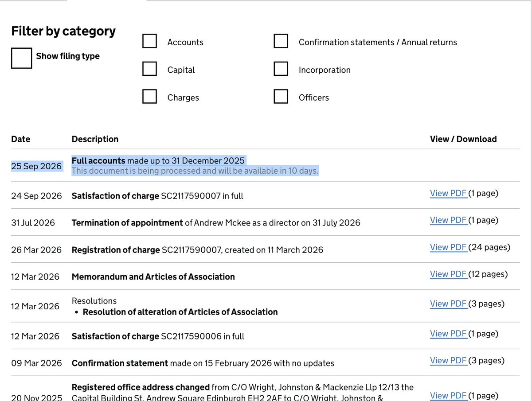Click the Accounts checkbox label
This screenshot has height=401, width=532.
[x=185, y=43]
